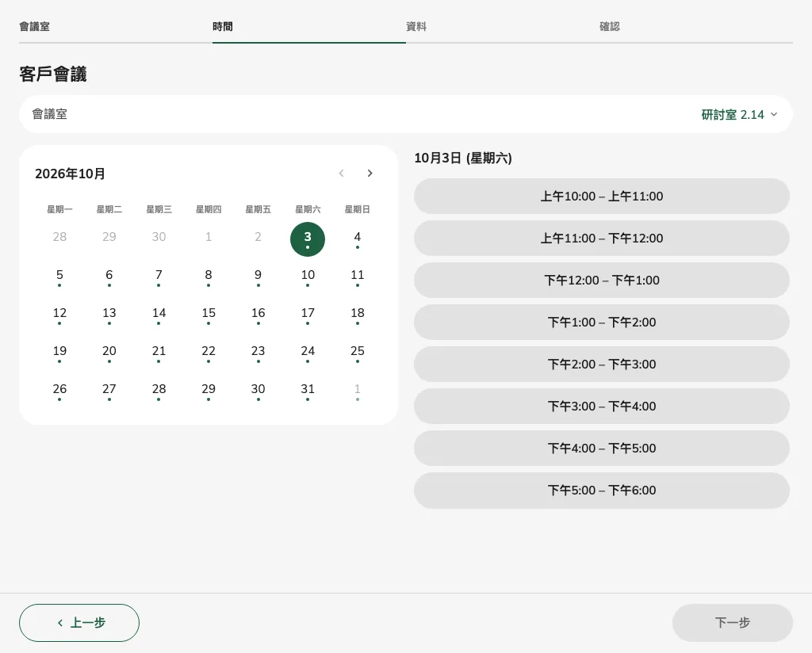Select the 時間 step tab
Viewport: 812px width, 653px height.
coord(223,26)
